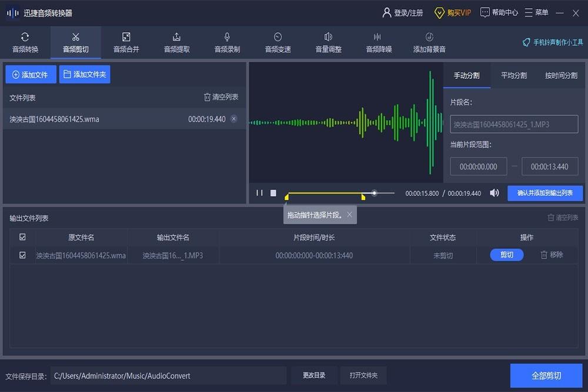The width and height of the screenshot is (588, 392).
Task: Toggle the checkbox for 泱泱古国 output row
Action: [x=22, y=255]
